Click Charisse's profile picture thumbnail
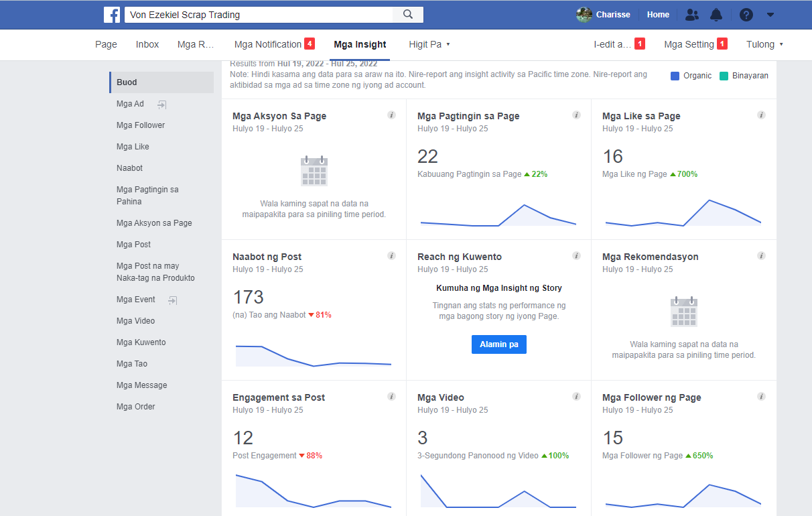Screen dimensions: 812x516 click(x=584, y=15)
